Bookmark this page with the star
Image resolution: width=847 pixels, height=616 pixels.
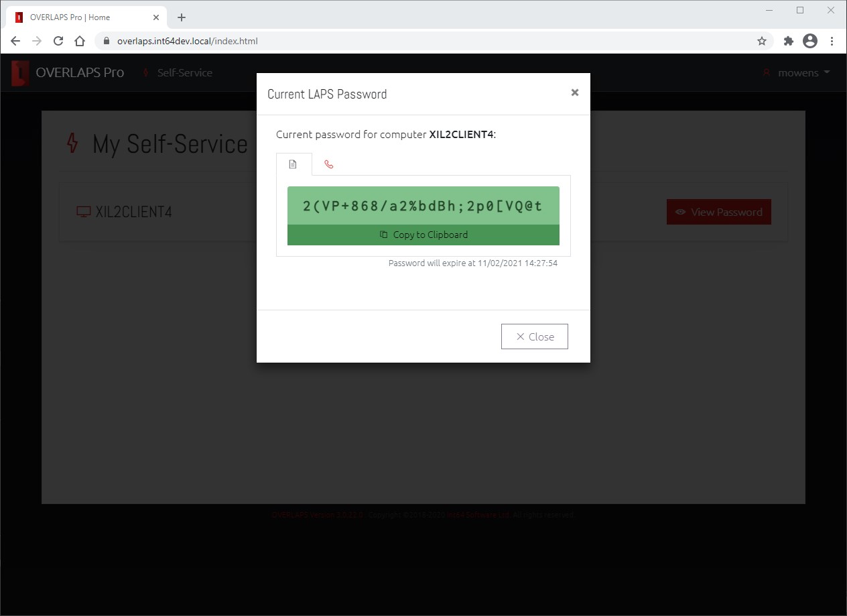coord(762,41)
